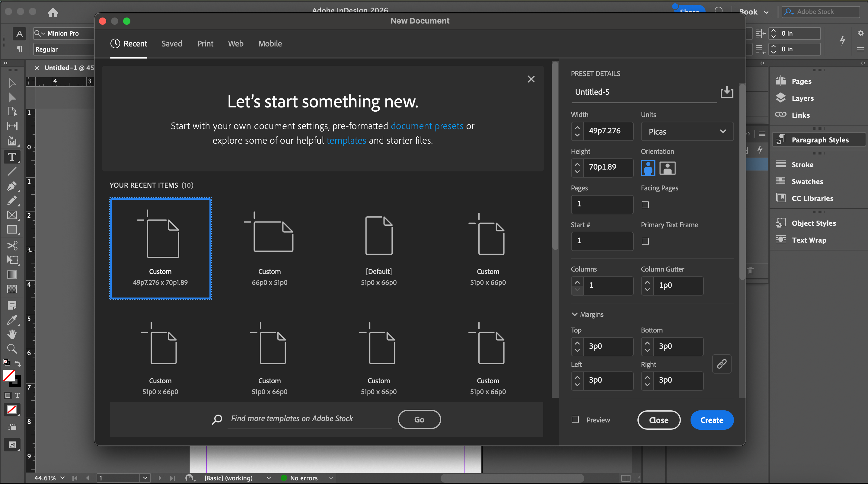Image resolution: width=868 pixels, height=484 pixels.
Task: Enable the Facing Pages checkbox
Action: (x=645, y=205)
